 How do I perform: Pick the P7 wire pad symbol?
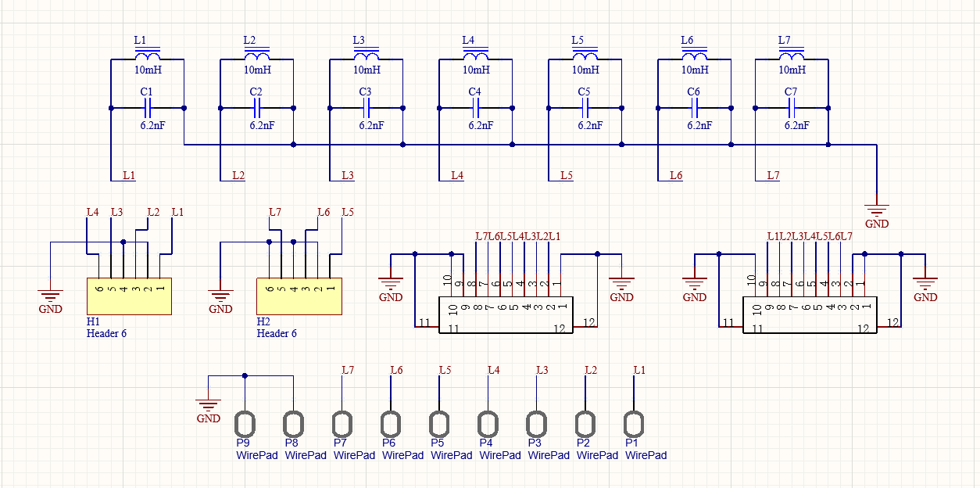(x=342, y=425)
